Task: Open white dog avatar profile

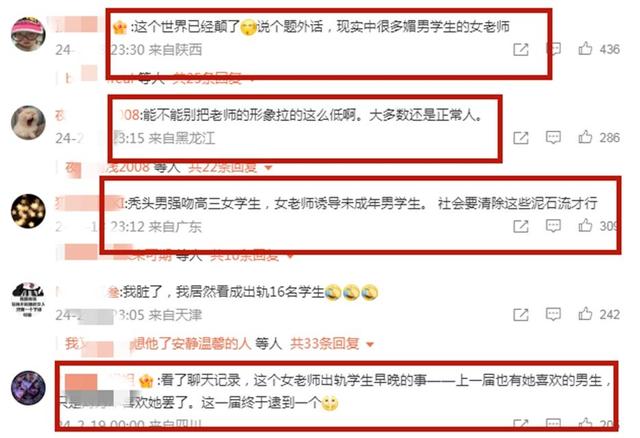Action: pos(28,122)
